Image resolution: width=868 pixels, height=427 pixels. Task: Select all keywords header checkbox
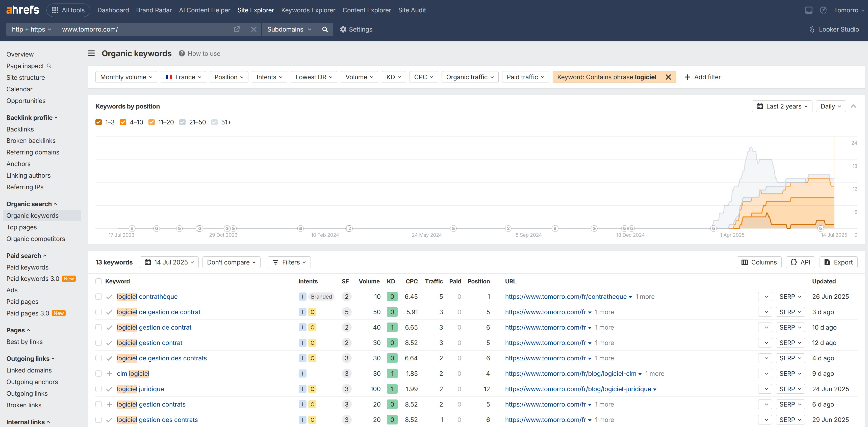click(x=98, y=282)
